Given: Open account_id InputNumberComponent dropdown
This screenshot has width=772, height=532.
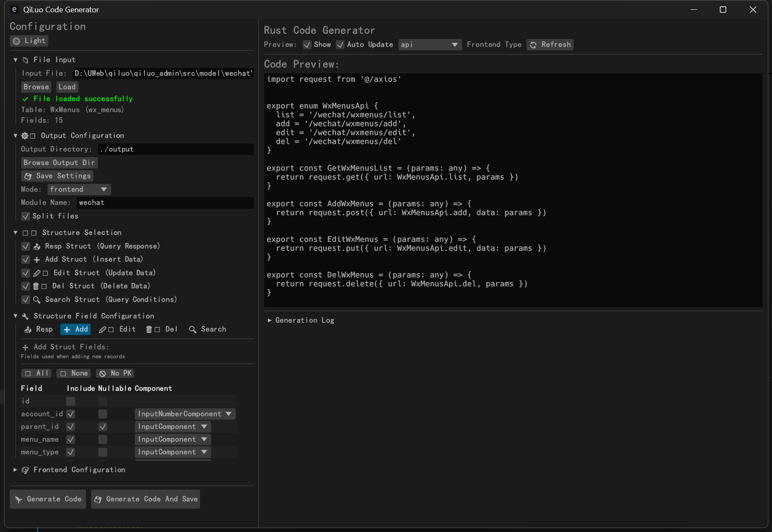Looking at the screenshot, I should (185, 414).
